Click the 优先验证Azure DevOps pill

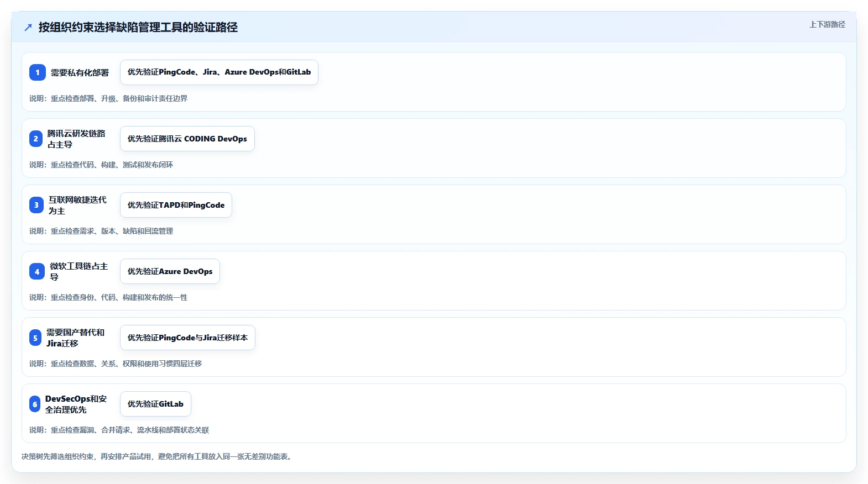point(170,271)
